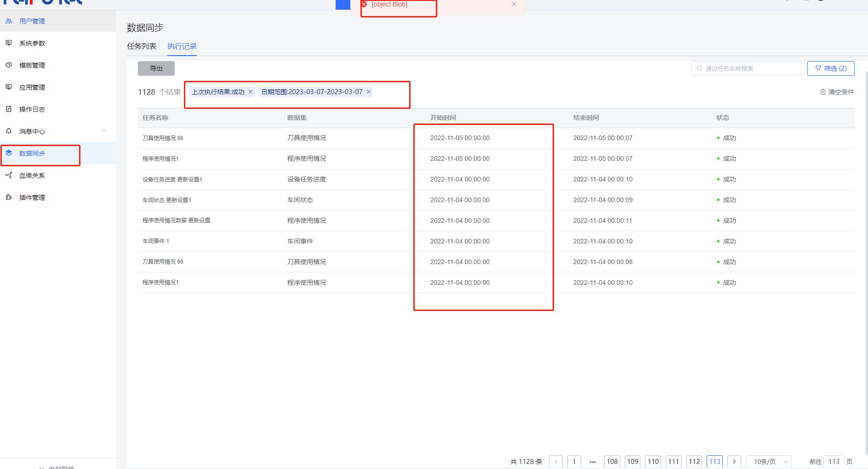Viewport: 868px width, 469px height.
Task: Click the 开始时间 column header
Action: click(x=443, y=118)
